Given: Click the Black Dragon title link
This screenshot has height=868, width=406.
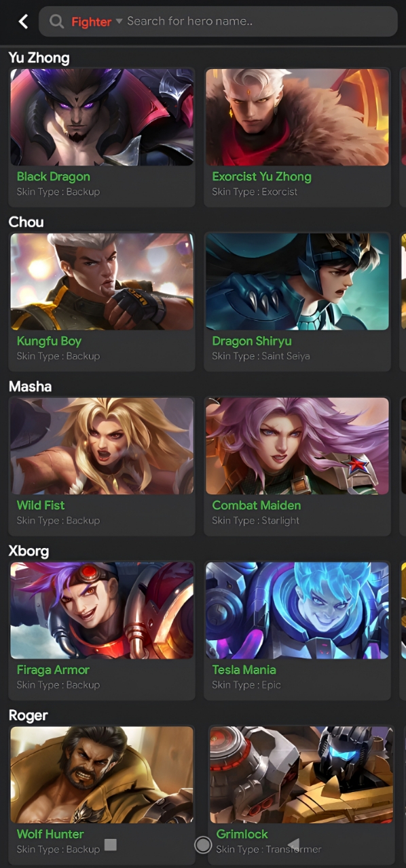Looking at the screenshot, I should point(53,176).
